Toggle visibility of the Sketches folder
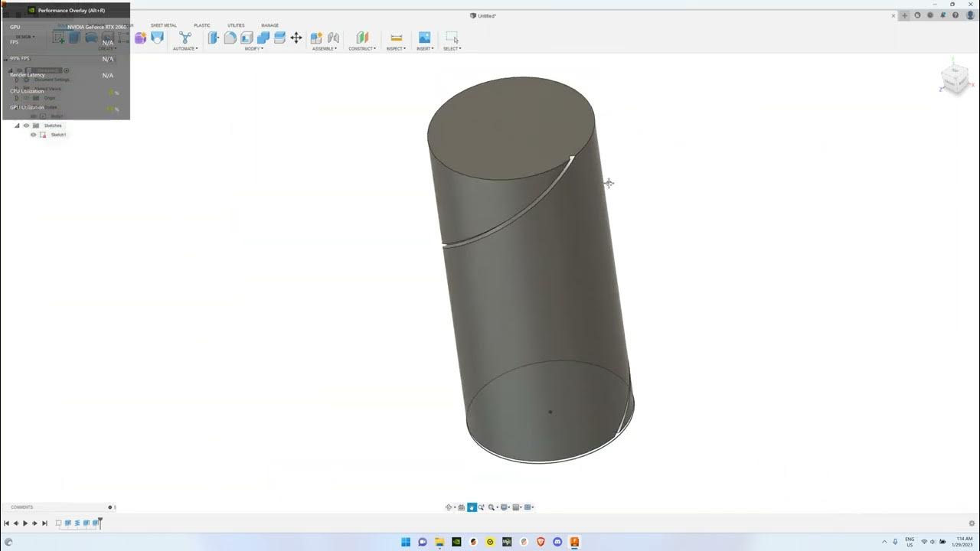Screen dimensions: 980x551 (26, 126)
